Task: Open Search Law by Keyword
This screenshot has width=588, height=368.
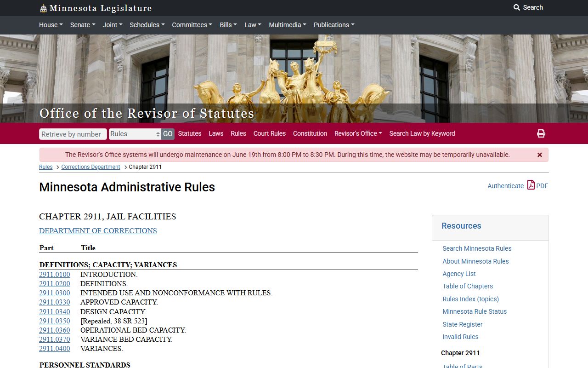Action: [x=422, y=133]
